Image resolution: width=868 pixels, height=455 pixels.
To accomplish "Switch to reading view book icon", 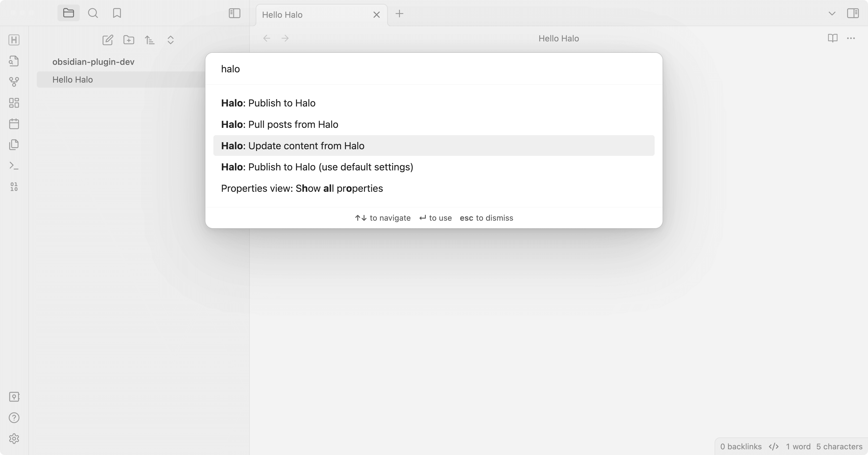I will (x=832, y=38).
